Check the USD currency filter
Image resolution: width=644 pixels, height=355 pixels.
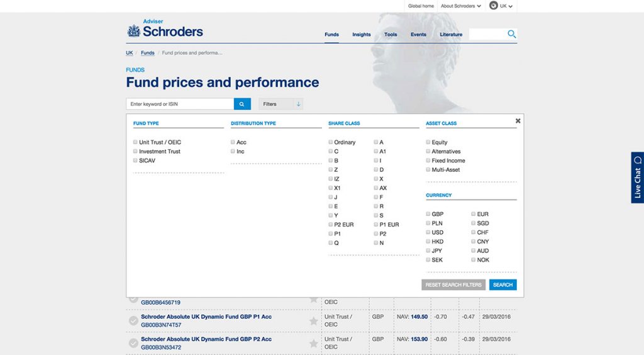[x=428, y=232]
